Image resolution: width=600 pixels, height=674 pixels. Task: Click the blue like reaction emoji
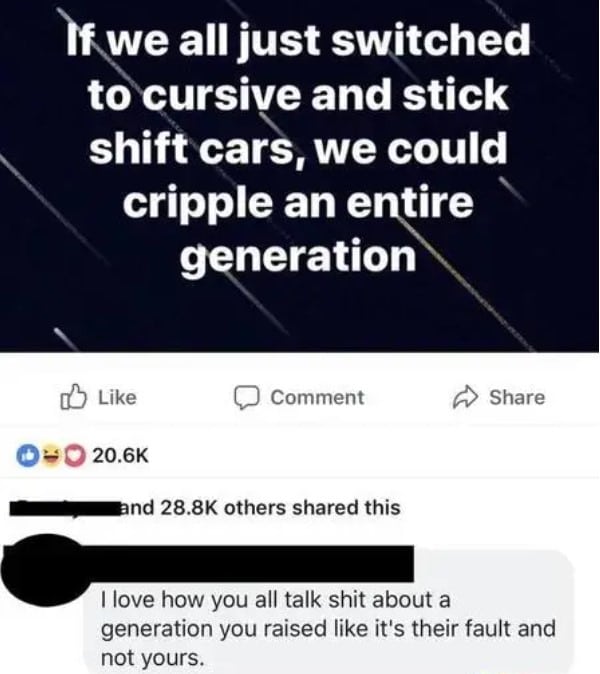(x=27, y=456)
